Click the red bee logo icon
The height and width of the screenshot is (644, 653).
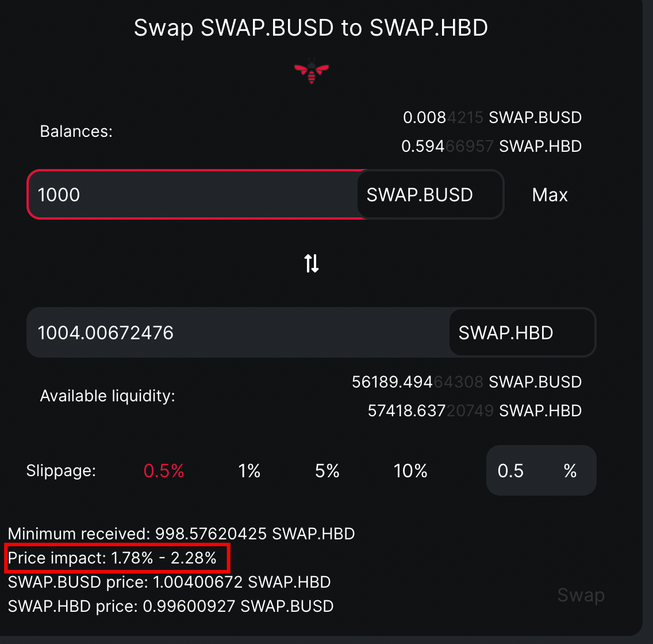[312, 72]
